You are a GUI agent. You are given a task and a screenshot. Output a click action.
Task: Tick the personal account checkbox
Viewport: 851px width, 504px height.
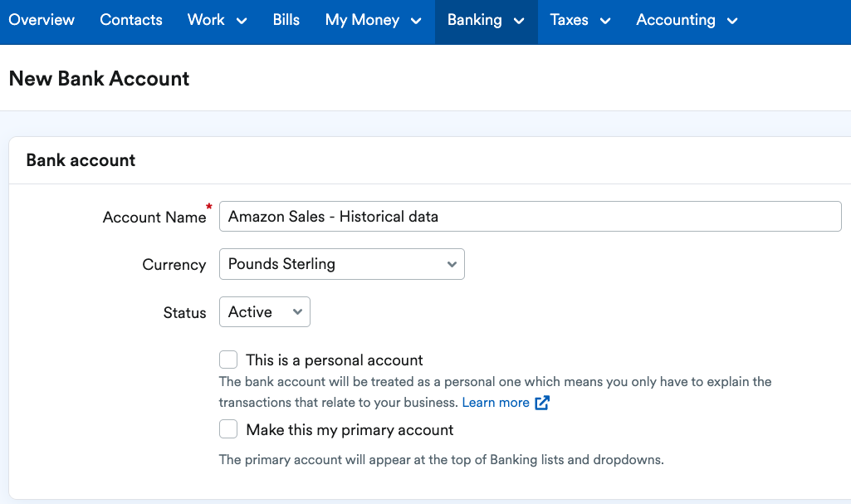point(228,360)
